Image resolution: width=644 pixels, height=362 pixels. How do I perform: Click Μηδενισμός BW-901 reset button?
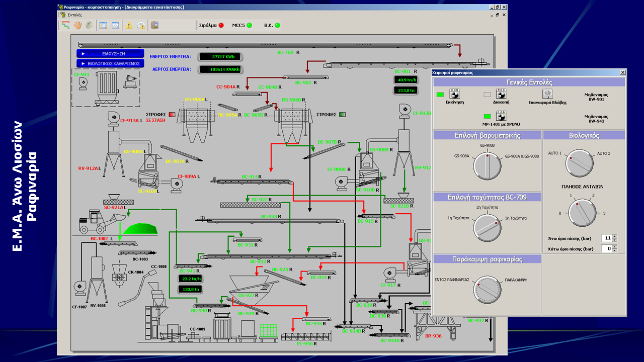tap(596, 97)
